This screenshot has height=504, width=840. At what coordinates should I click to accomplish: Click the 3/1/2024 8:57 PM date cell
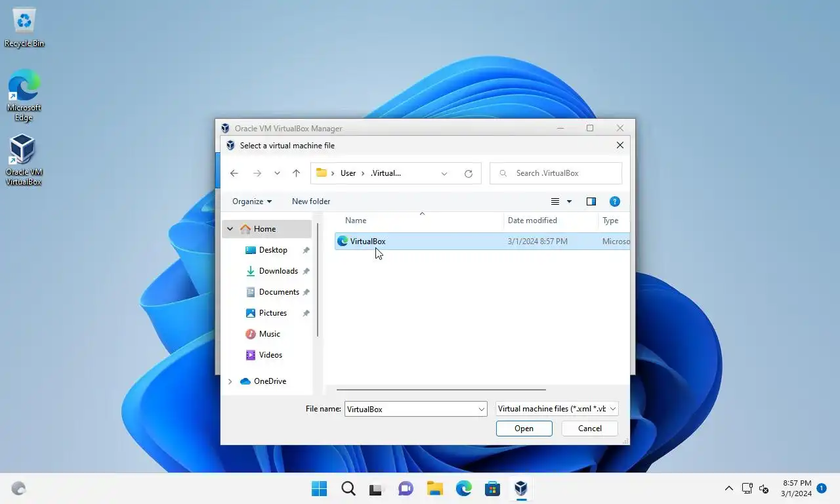tap(537, 241)
